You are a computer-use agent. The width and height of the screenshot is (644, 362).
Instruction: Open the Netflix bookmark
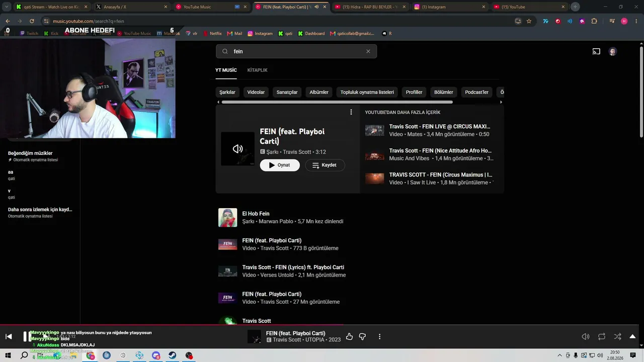coord(212,33)
